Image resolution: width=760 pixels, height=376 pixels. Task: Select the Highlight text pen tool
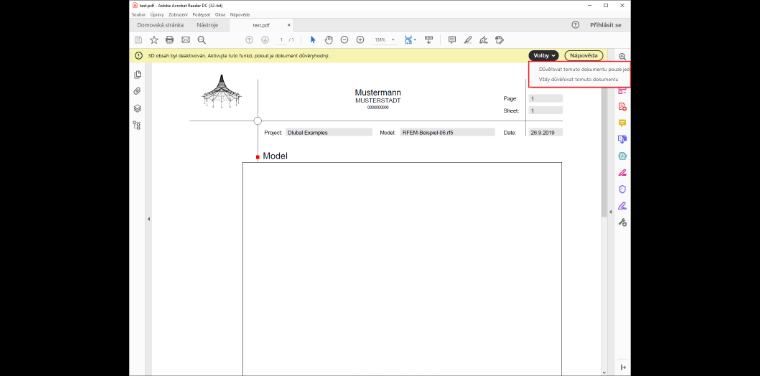click(x=468, y=40)
